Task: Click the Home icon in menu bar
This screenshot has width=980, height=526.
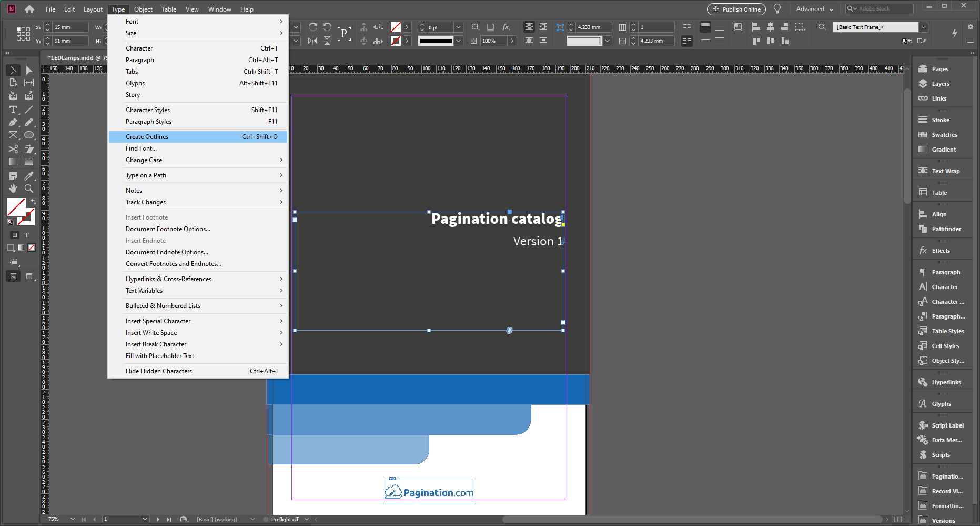Action: (29, 9)
